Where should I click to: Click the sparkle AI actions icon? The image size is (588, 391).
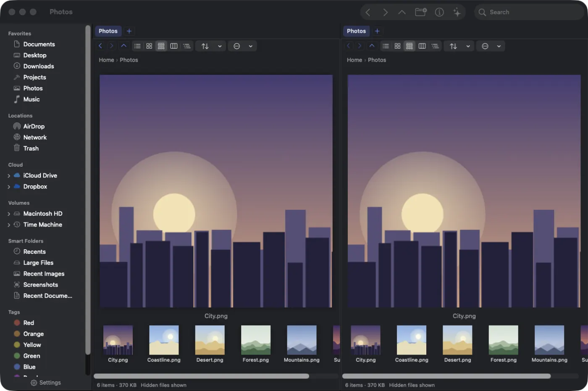tap(457, 12)
